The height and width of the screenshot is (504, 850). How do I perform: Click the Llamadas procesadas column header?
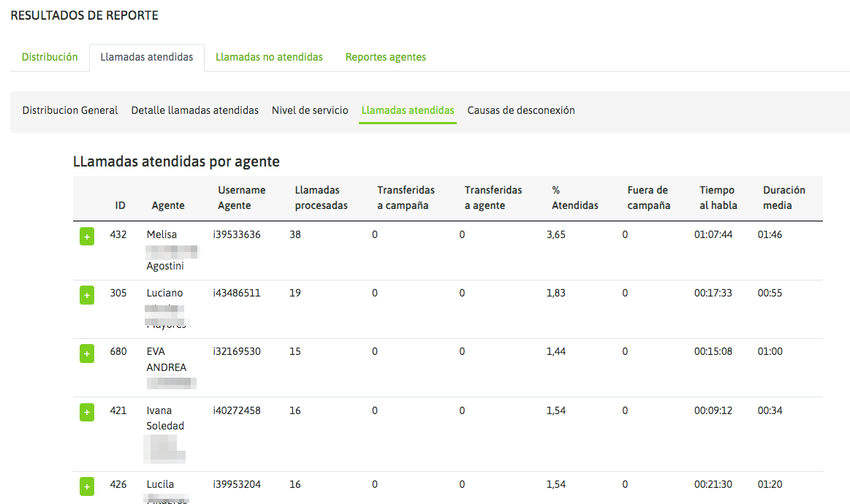pyautogui.click(x=321, y=198)
